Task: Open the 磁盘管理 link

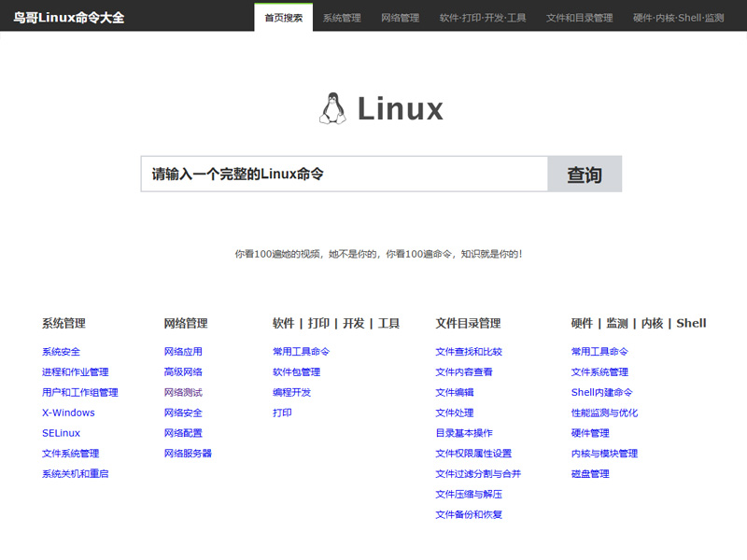Action: click(x=590, y=474)
